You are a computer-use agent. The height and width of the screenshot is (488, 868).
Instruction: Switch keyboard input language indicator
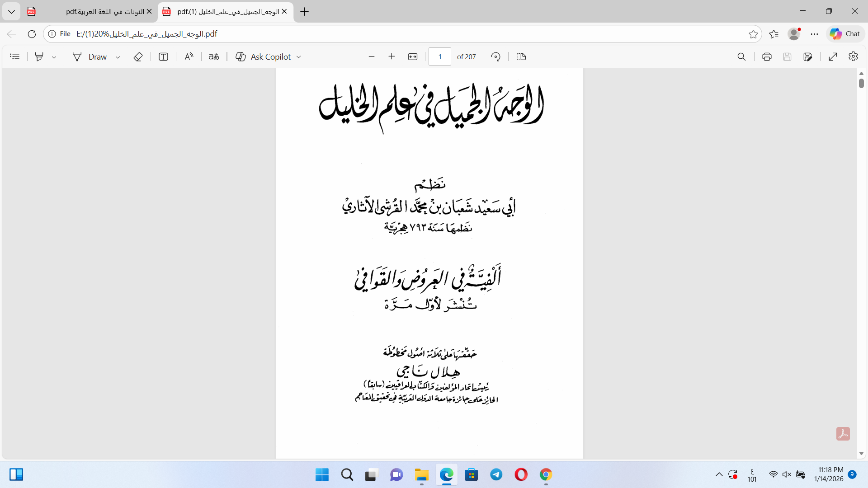[752, 475]
